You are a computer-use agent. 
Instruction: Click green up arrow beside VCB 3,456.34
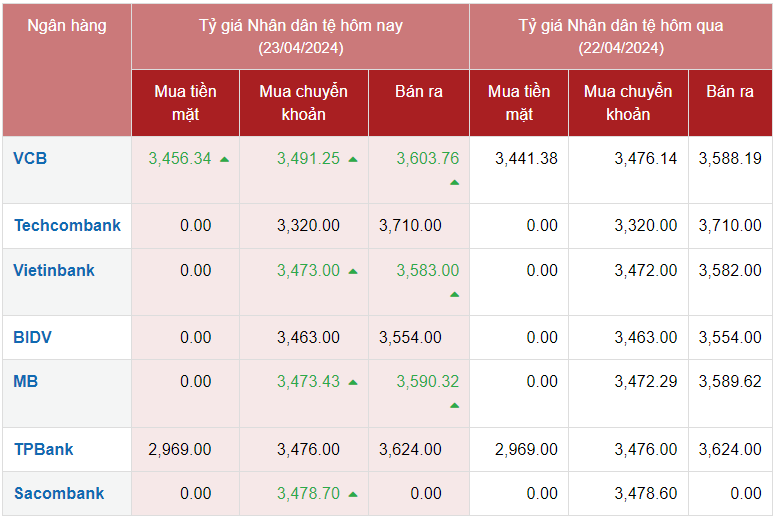point(224,159)
